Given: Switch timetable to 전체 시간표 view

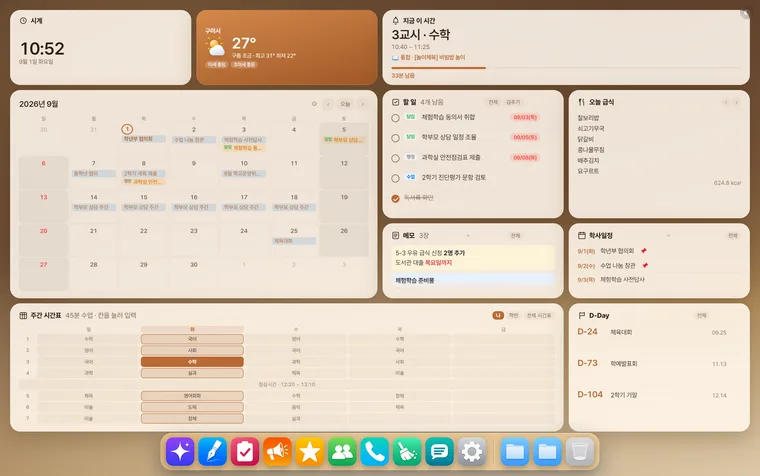Looking at the screenshot, I should pyautogui.click(x=539, y=316).
